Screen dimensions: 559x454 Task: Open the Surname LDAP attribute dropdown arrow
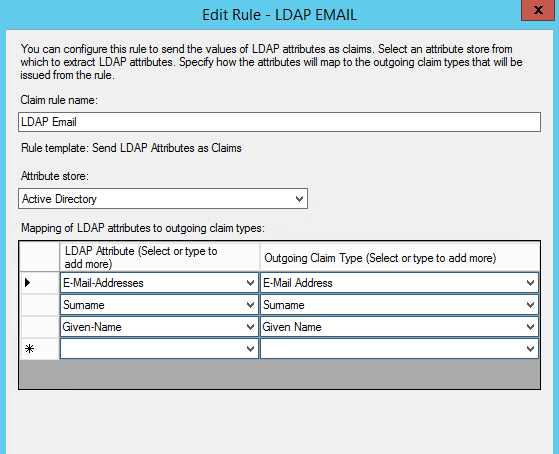(250, 305)
